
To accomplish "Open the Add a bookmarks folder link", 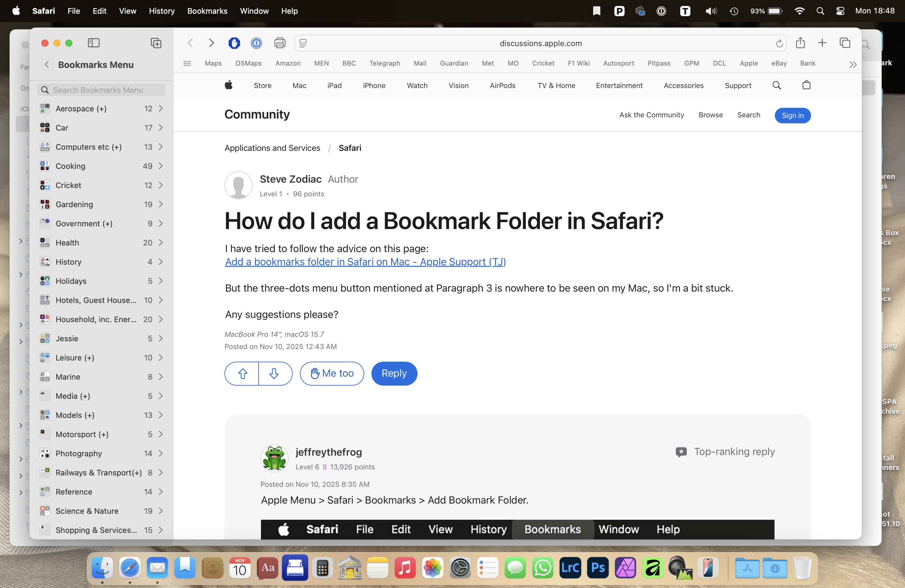I will tap(365, 262).
